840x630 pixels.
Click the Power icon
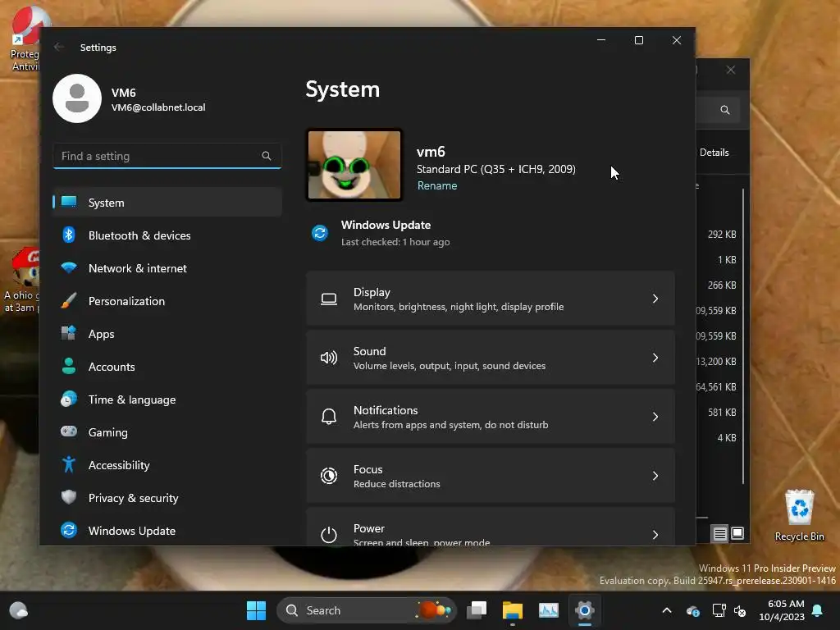pyautogui.click(x=329, y=535)
